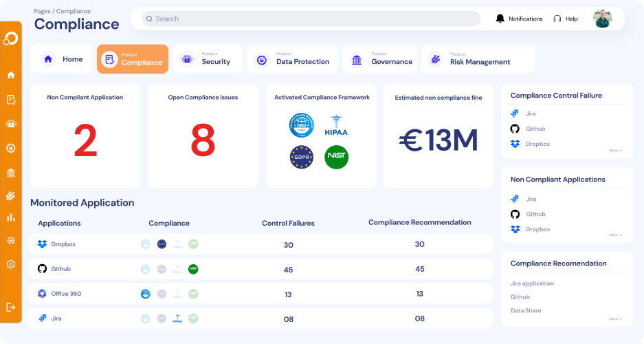Click the Search input field
644x344 pixels.
pyautogui.click(x=311, y=19)
